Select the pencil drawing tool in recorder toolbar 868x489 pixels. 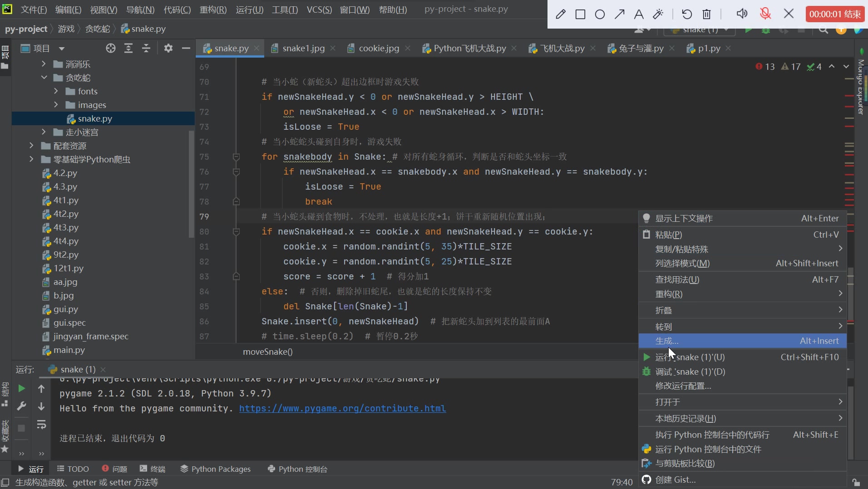click(x=561, y=15)
